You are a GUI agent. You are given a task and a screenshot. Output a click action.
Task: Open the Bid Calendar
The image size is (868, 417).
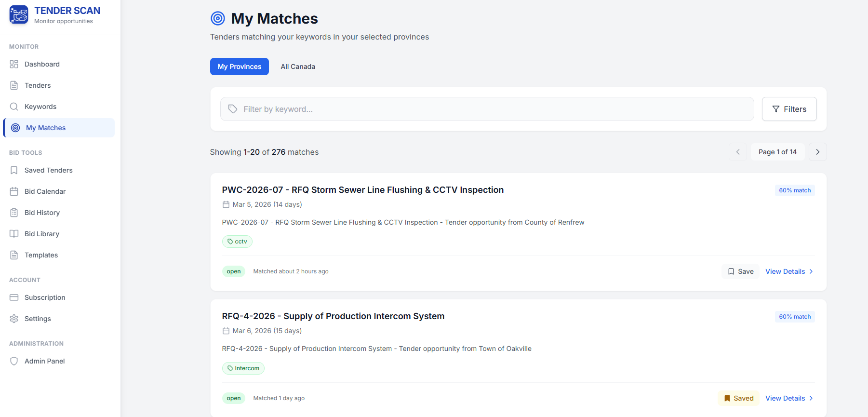click(x=45, y=191)
